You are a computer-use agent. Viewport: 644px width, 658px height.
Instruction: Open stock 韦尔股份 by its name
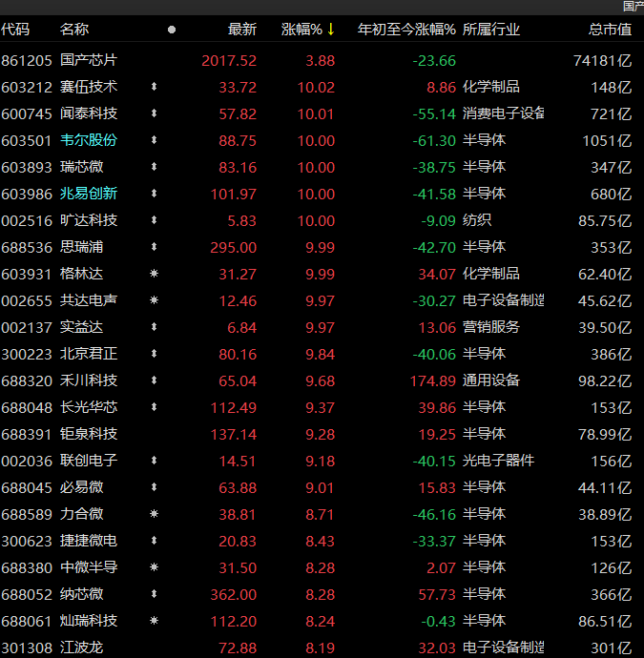89,140
